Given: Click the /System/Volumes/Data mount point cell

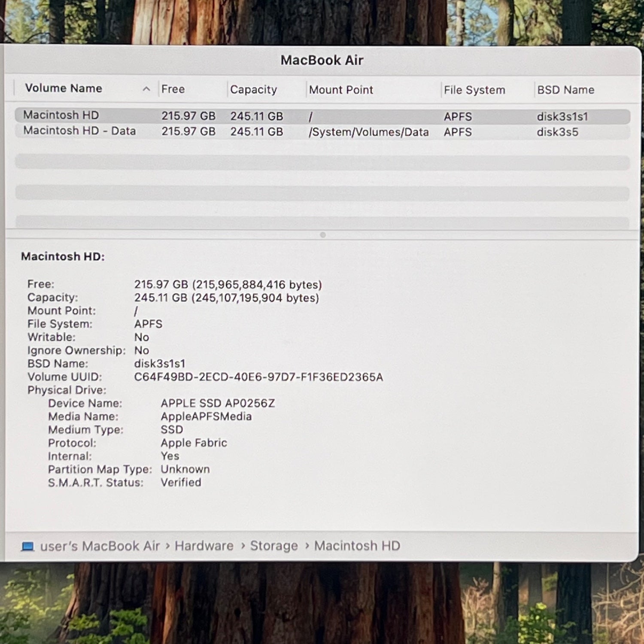Looking at the screenshot, I should (368, 132).
